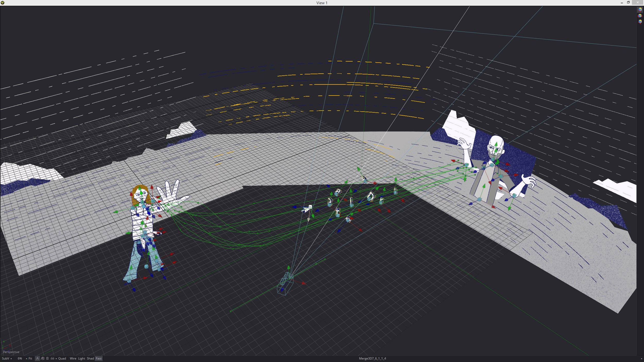The width and height of the screenshot is (644, 362).
Task: Show buffer B in the viewer
Action: tap(47, 358)
